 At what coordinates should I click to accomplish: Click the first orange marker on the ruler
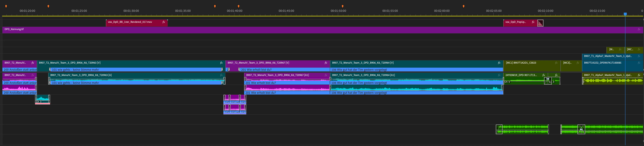(x=6, y=6)
